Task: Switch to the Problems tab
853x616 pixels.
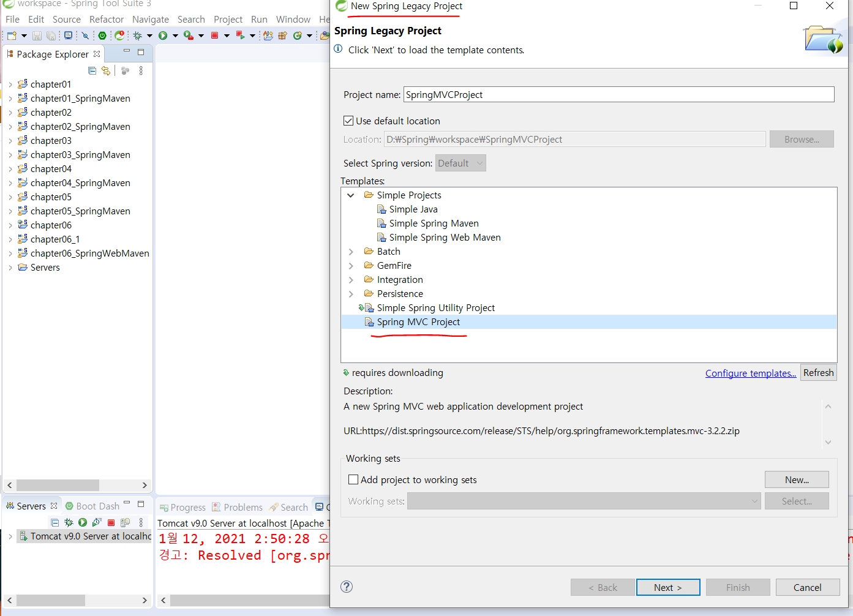Action: point(238,507)
